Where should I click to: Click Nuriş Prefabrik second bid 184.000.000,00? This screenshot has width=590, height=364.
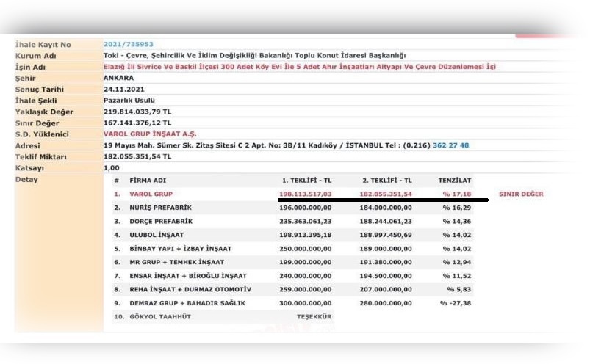click(x=386, y=208)
